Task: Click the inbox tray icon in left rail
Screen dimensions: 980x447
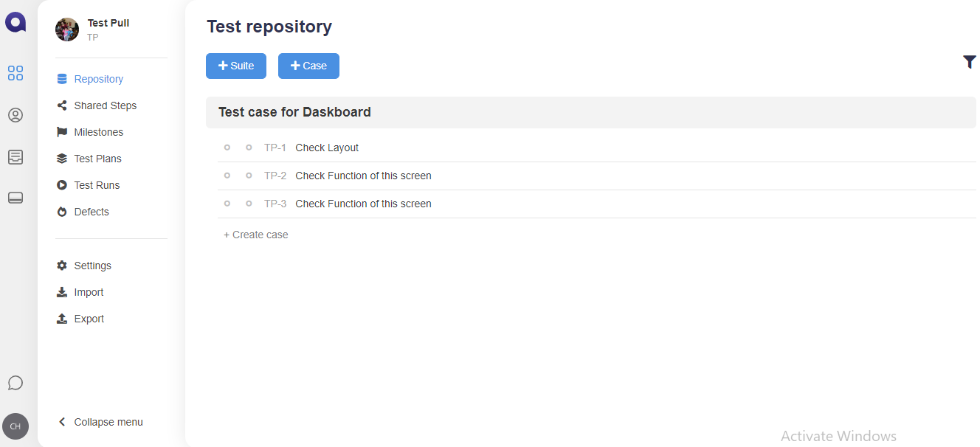Action: click(15, 156)
